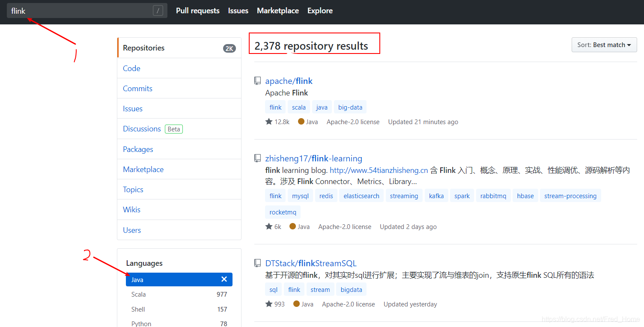This screenshot has height=327, width=644.
Task: Go to Issues in the top navigation
Action: point(238,11)
